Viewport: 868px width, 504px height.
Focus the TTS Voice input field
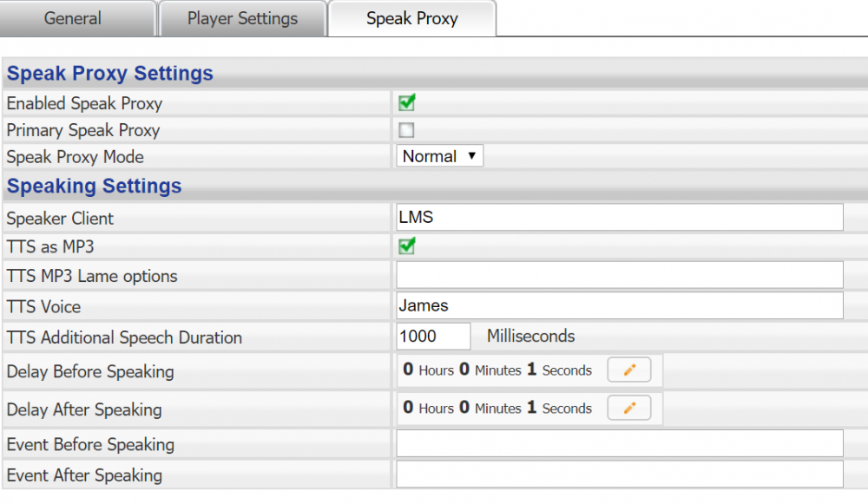[x=620, y=305]
